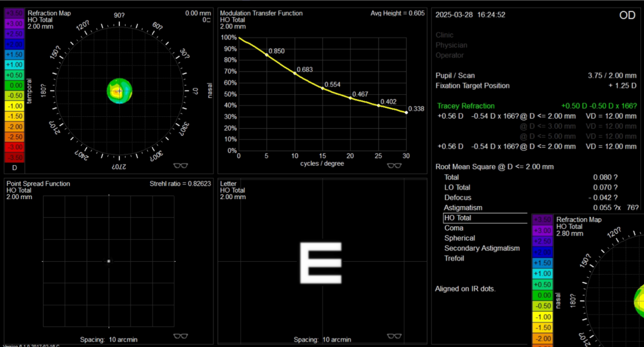Select Spherical in the aberration list
The height and width of the screenshot is (347, 644).
(459, 238)
